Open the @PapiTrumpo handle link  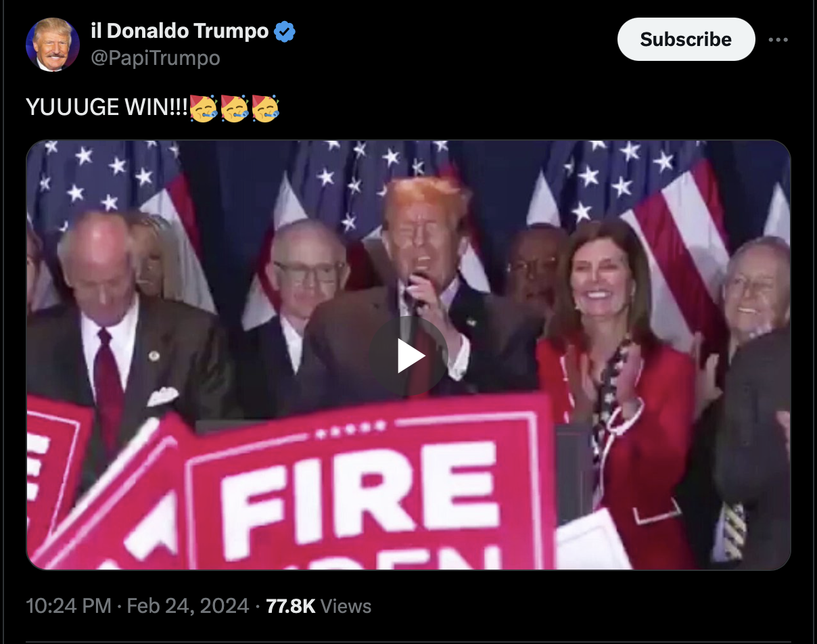[155, 58]
